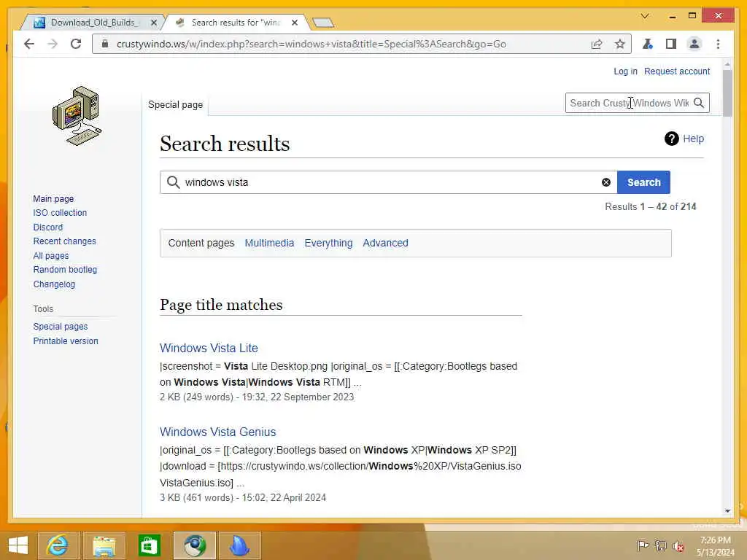Select the Search results browser tab
Image resolution: width=747 pixels, height=560 pixels.
236,23
